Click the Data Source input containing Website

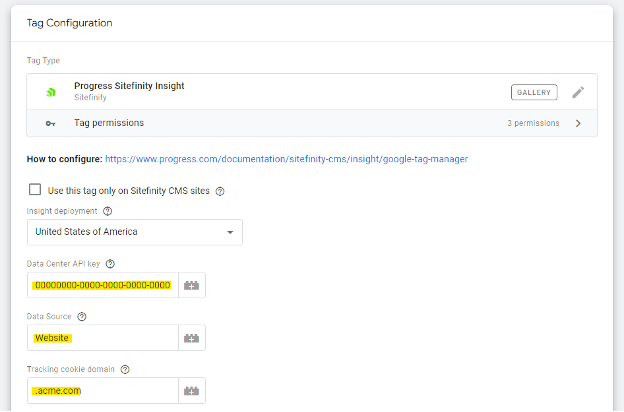[x=103, y=338]
